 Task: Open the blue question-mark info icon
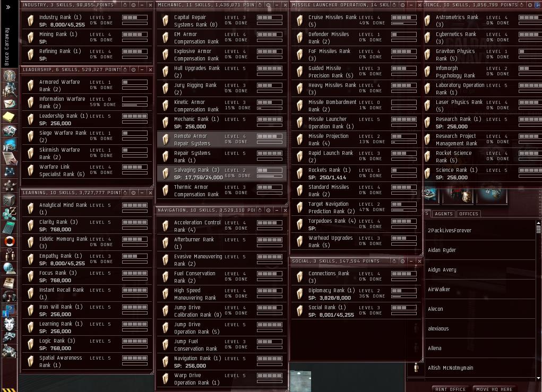(x=10, y=310)
